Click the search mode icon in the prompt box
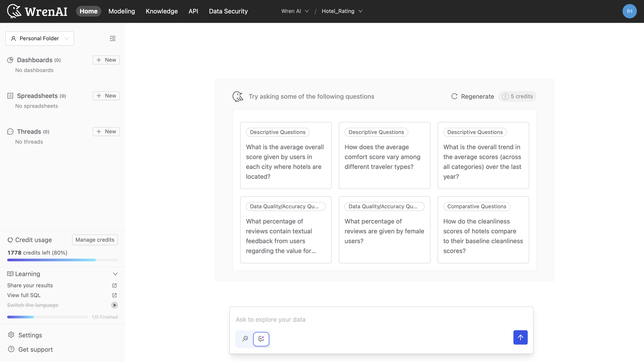 pos(245,339)
